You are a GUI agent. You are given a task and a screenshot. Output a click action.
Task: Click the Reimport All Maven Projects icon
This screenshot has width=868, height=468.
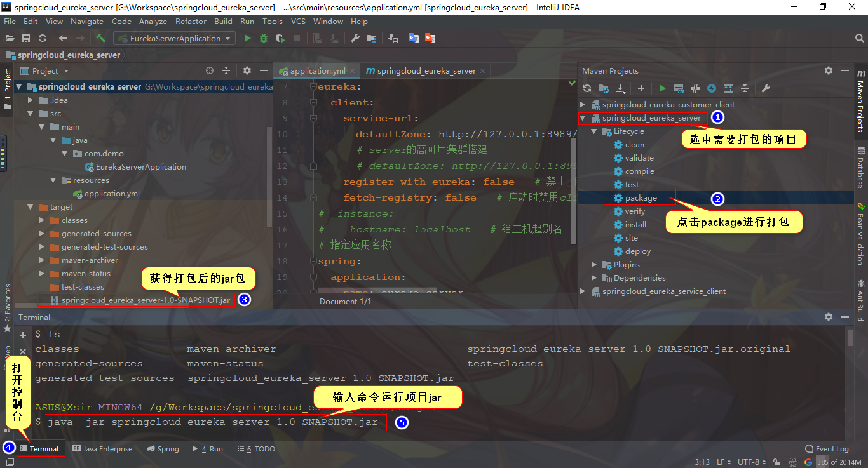pyautogui.click(x=587, y=88)
